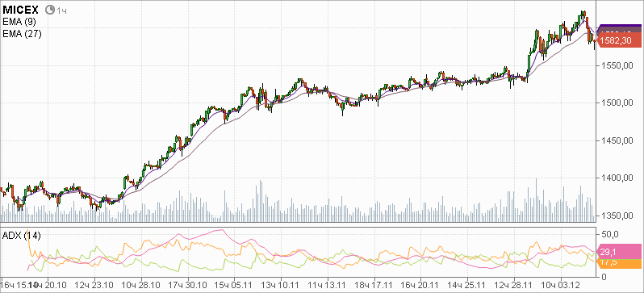Click the 12ч 23.10 date label
The width and height of the screenshot is (644, 293).
point(95,284)
